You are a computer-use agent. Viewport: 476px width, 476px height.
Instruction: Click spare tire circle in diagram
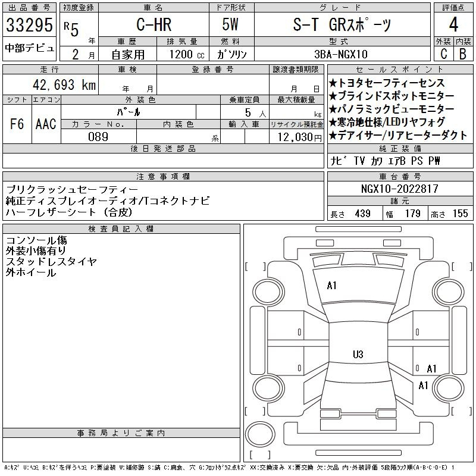point(260,434)
